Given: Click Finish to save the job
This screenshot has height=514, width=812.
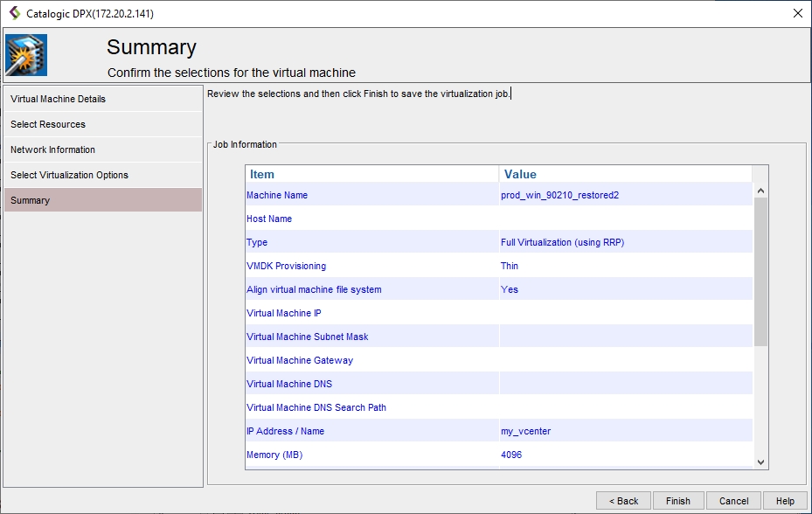Looking at the screenshot, I should (677, 501).
